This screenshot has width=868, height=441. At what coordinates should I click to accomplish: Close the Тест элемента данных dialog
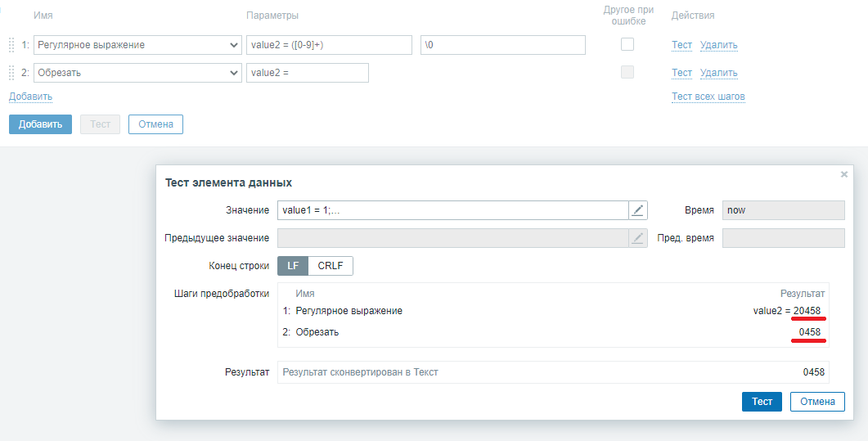[844, 174]
